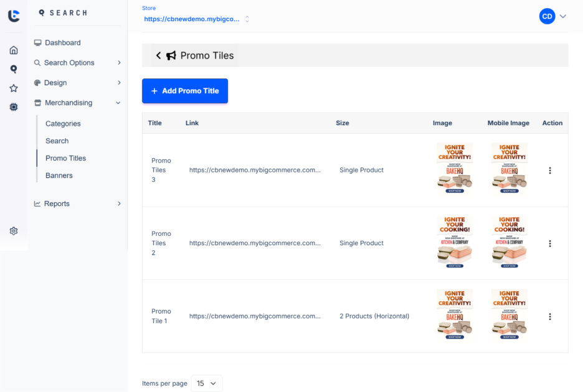Open actions menu for Promo Tiles 2
This screenshot has width=583, height=392.
[549, 244]
